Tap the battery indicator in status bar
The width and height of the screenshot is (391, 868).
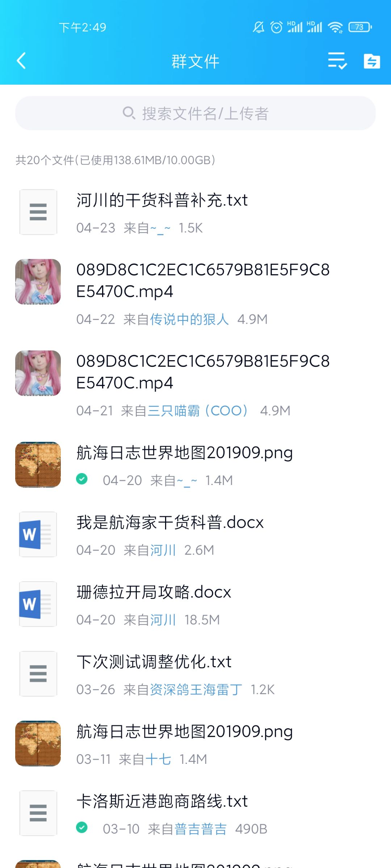pyautogui.click(x=360, y=27)
